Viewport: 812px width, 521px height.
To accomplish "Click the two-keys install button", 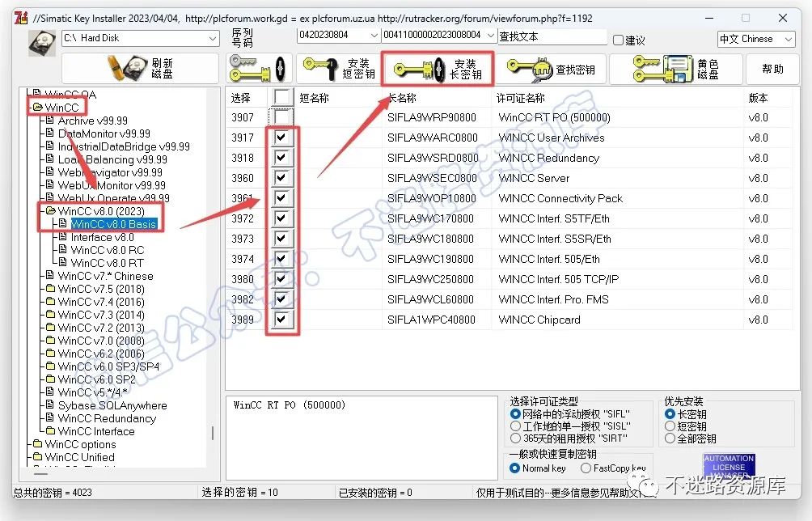I will [x=259, y=69].
